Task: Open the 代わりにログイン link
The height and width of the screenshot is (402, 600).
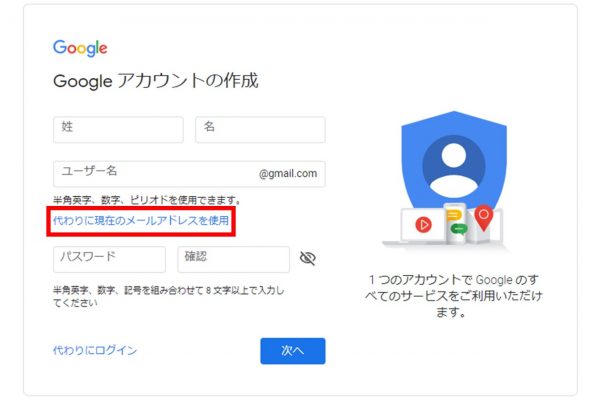Action: [x=95, y=350]
